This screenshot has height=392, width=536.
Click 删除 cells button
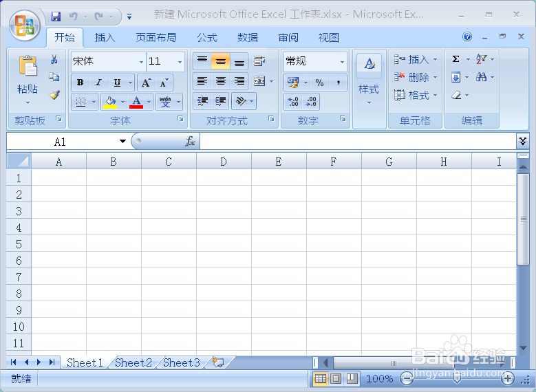pos(416,77)
